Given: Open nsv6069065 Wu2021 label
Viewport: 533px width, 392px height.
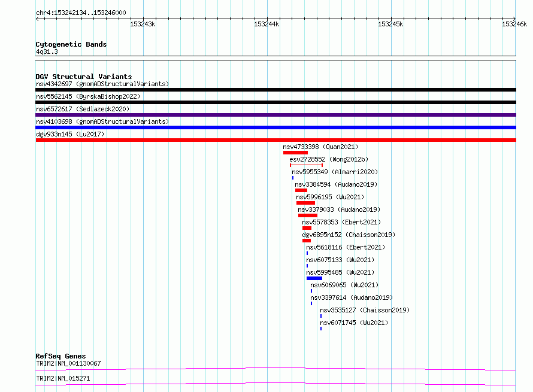Looking at the screenshot, I should point(344,285).
